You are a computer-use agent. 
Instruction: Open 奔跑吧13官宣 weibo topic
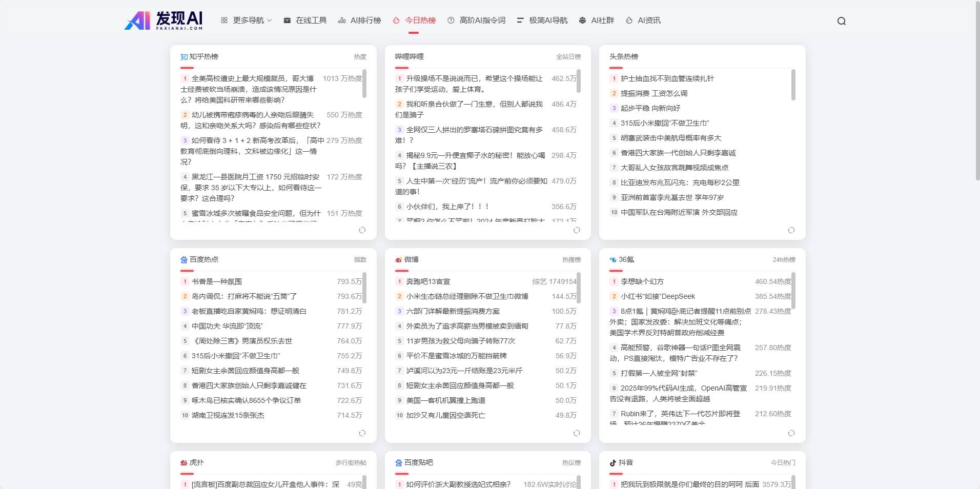point(428,281)
